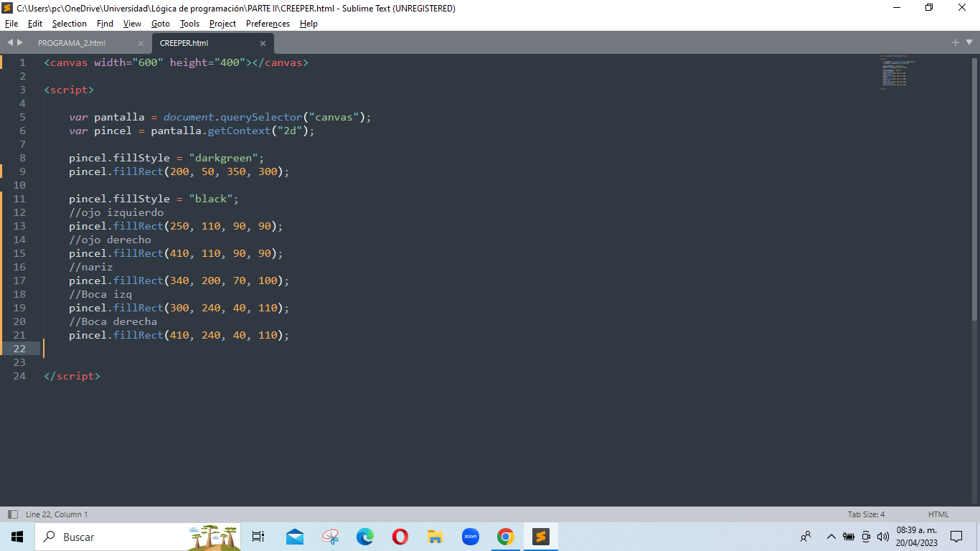Viewport: 980px width, 551px height.
Task: Click getContext on line 6
Action: (239, 131)
